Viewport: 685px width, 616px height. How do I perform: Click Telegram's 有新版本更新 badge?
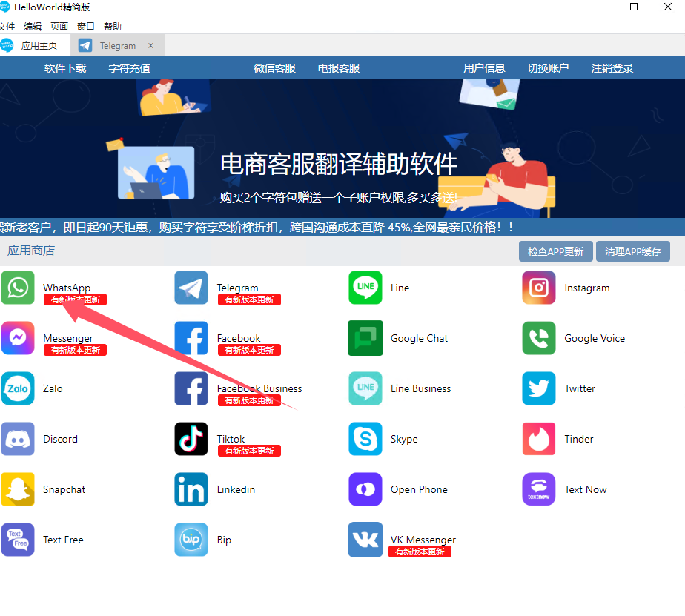249,299
